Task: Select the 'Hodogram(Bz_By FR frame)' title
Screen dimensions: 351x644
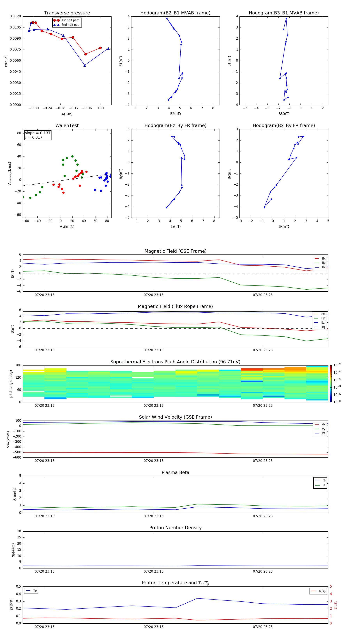Action: tap(175, 125)
